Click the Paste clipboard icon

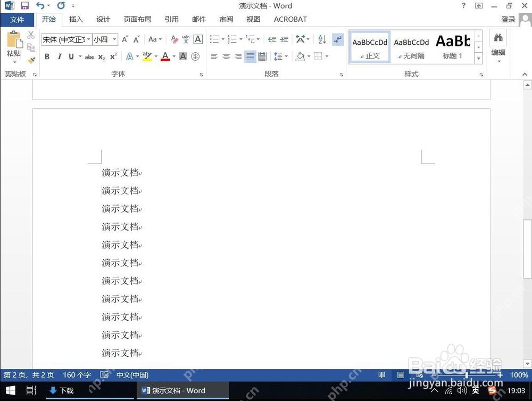click(x=14, y=39)
